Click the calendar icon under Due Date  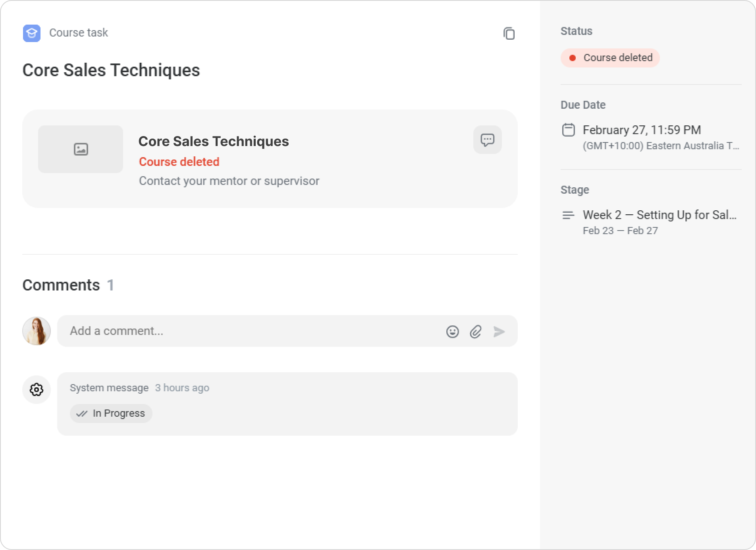(568, 130)
